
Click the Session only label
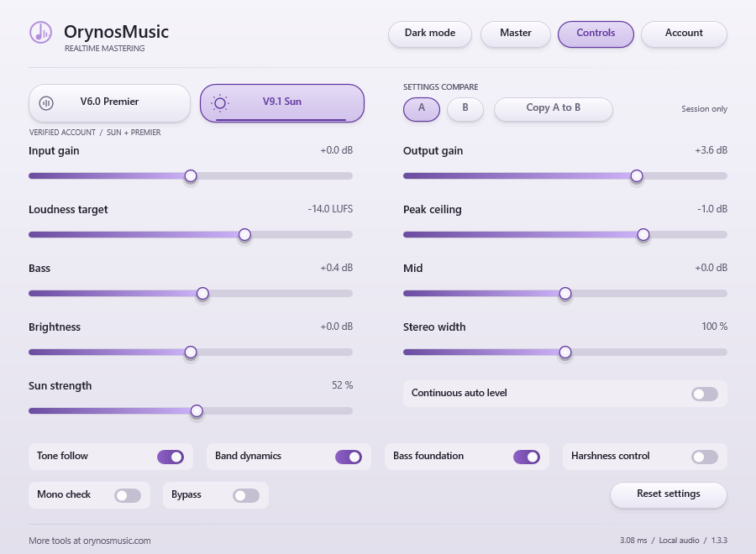click(705, 109)
